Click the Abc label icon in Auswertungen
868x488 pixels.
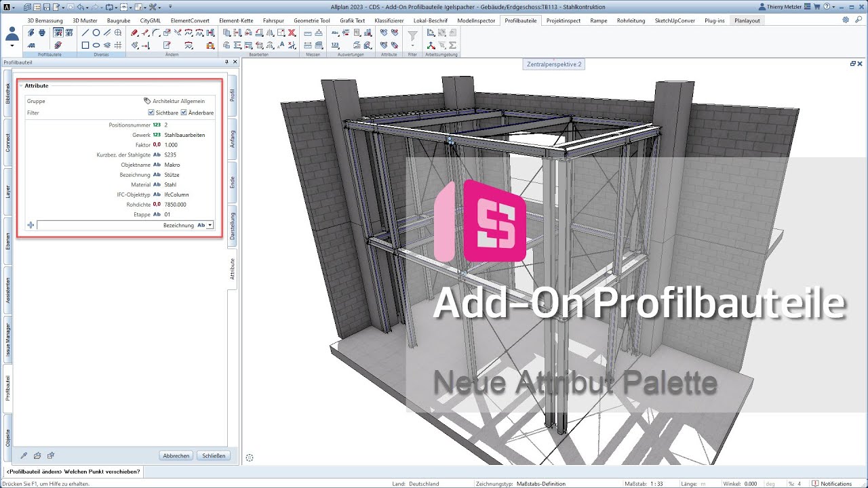[x=335, y=33]
